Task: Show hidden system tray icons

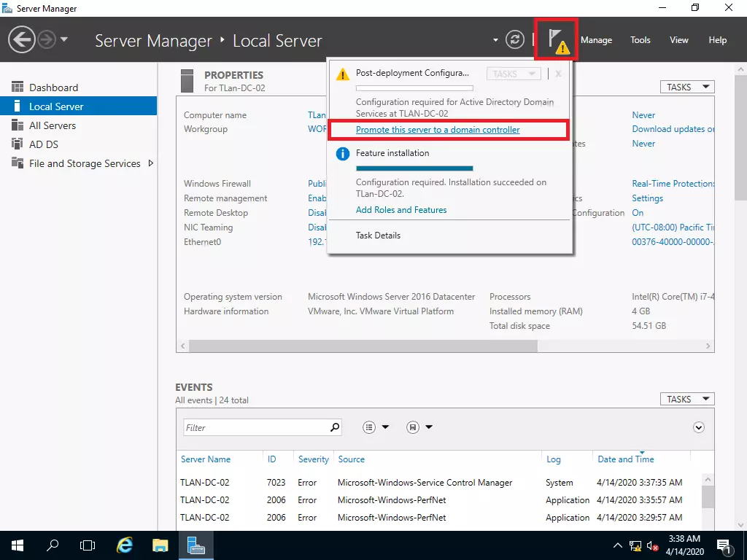Action: click(x=617, y=545)
